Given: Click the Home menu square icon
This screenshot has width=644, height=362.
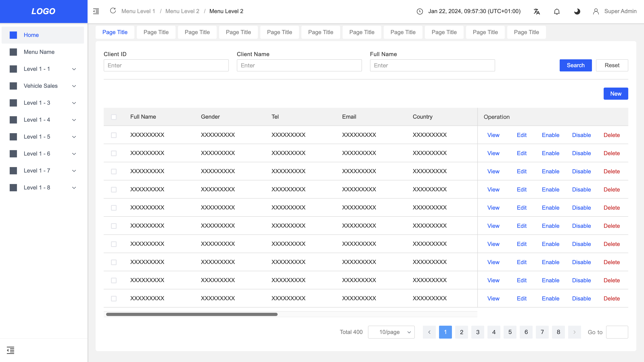Looking at the screenshot, I should click(13, 35).
